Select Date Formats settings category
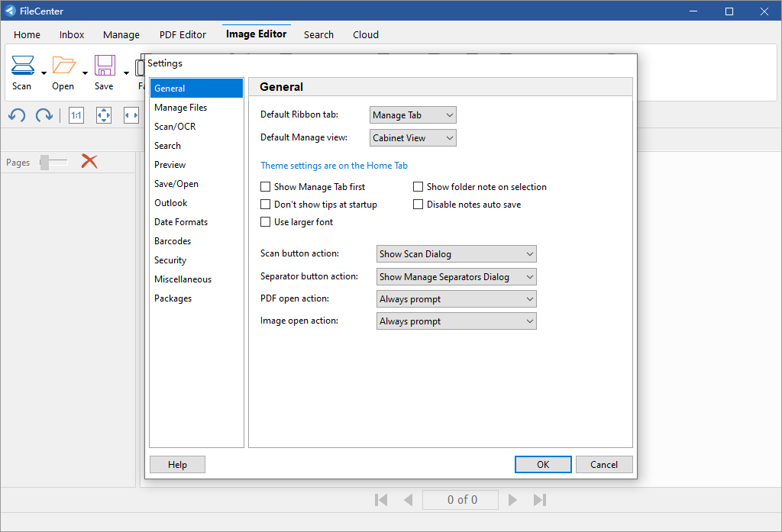 click(196, 222)
